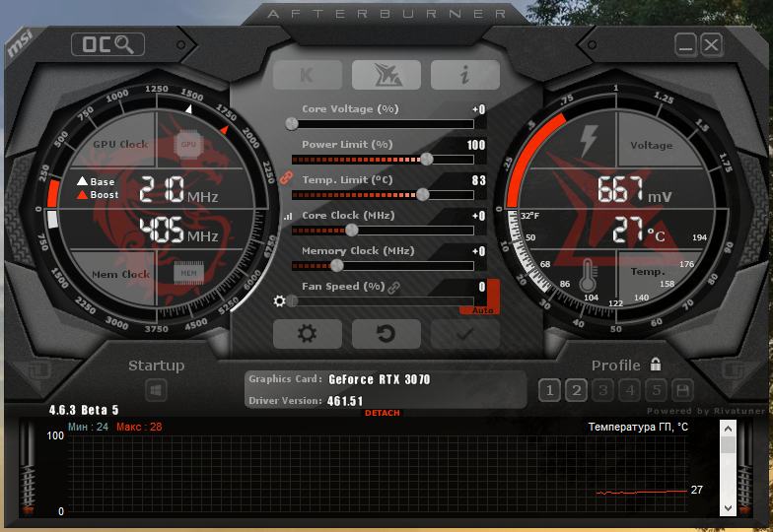Click the GeForce RTX 3070 card name
Screen dimensions: 773x532
tap(379, 379)
